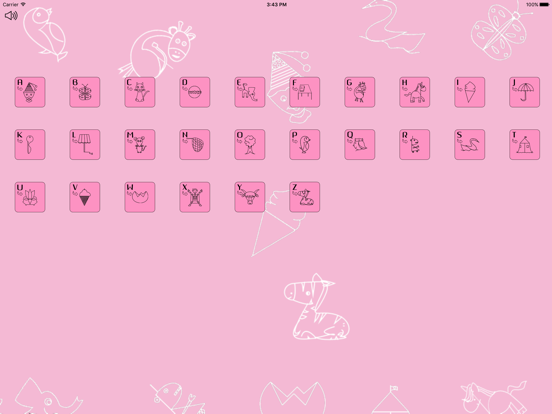552x414 pixels.
Task: Select the letter V cone tile
Action: pos(85,197)
